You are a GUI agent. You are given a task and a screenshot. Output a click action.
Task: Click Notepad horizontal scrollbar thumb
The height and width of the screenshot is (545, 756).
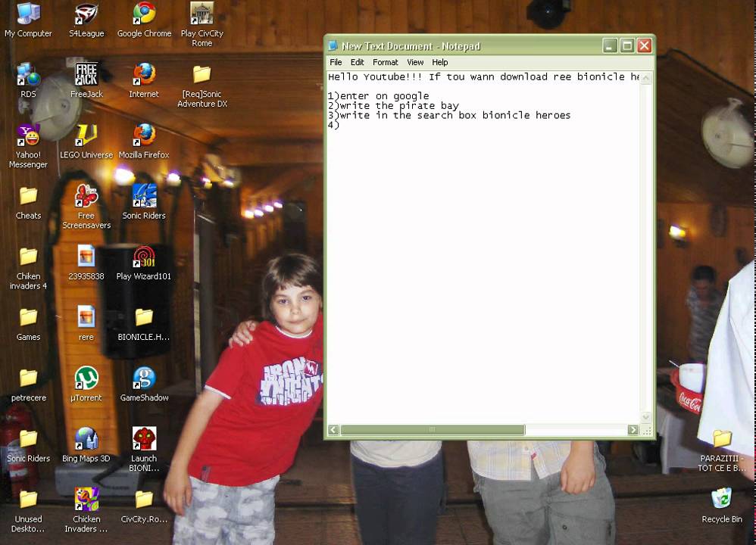point(433,430)
